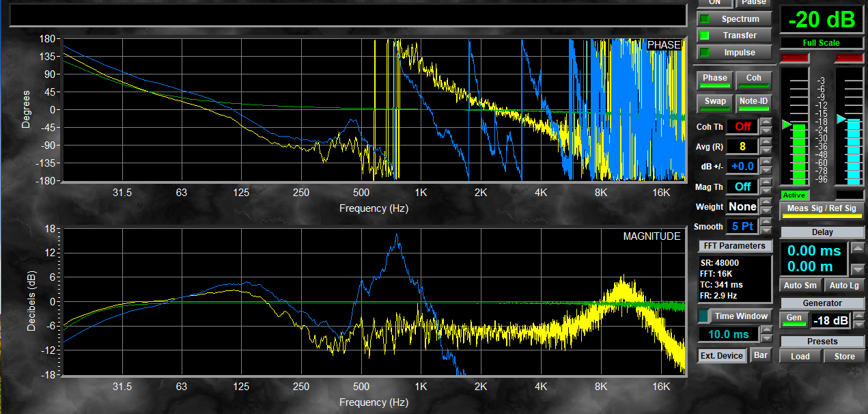Open the Generator settings
Viewport: 868px width, 414px height.
click(822, 303)
